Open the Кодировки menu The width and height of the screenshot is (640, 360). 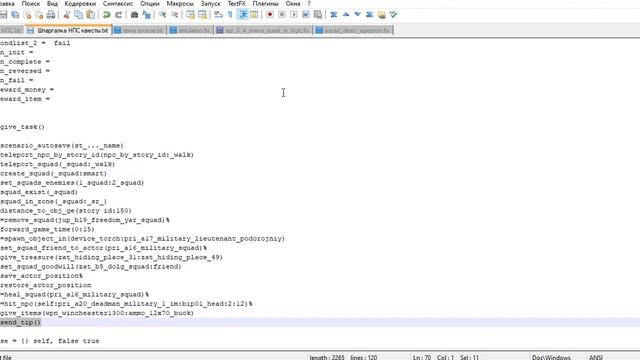[x=80, y=4]
